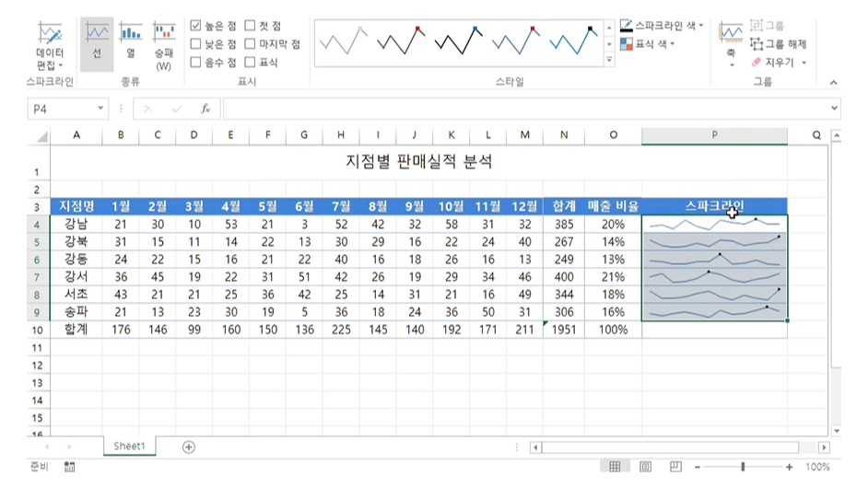
Task: Select the gray sparkline style thumbnail
Action: (x=344, y=41)
